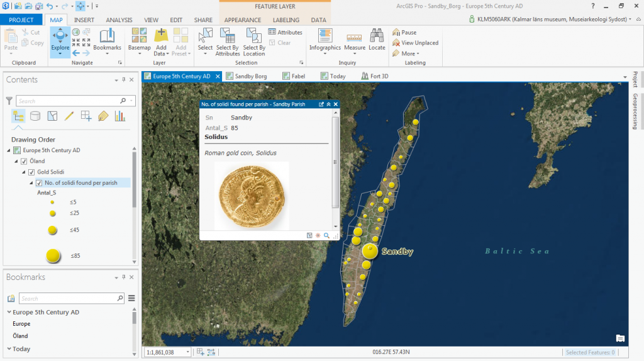Collapse Europe 5th Century AD bookmarks group
Screen dimensions: 644x361
click(9, 312)
